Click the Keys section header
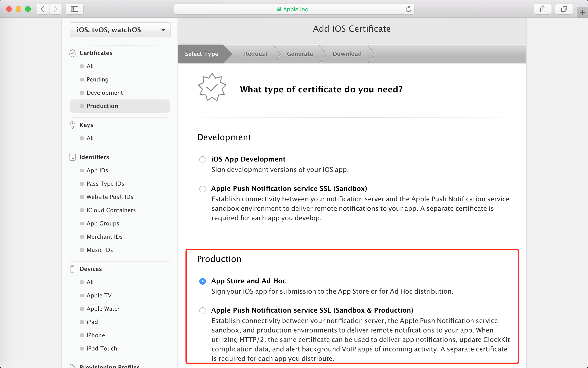The height and width of the screenshot is (368, 588). [86, 125]
